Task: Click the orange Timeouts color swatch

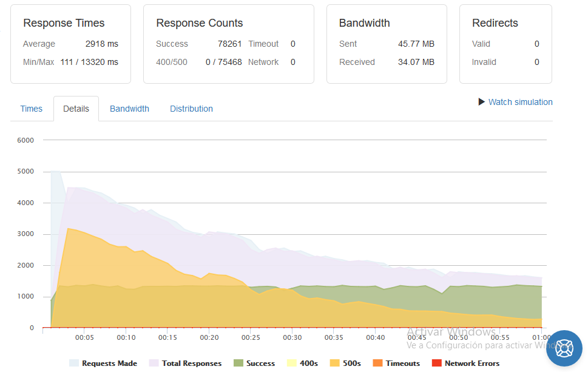Action: (x=377, y=363)
